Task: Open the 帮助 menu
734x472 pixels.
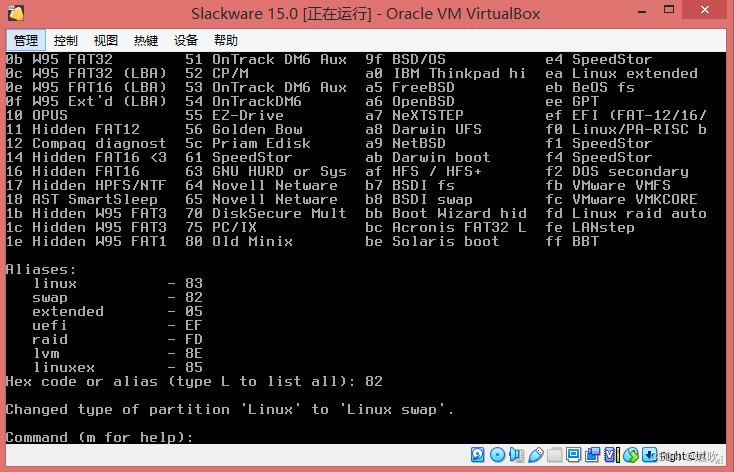Action: click(226, 40)
